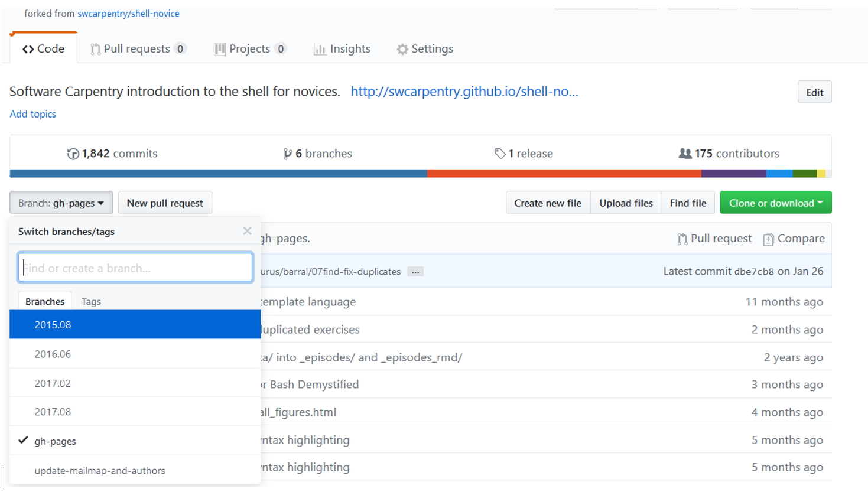This screenshot has width=868, height=492.
Task: Click the 'Bash Demystified' commit message
Action: point(310,385)
